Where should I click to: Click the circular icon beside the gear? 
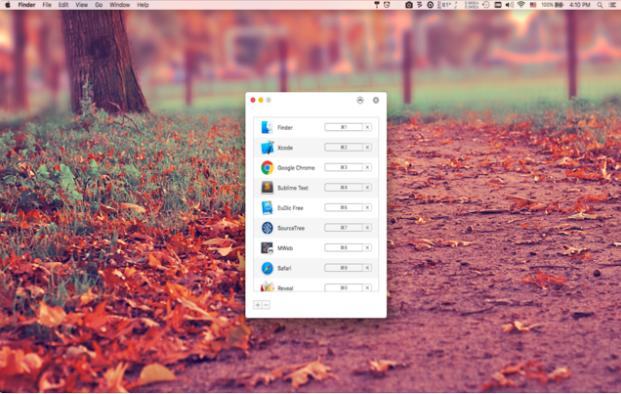[x=360, y=100]
